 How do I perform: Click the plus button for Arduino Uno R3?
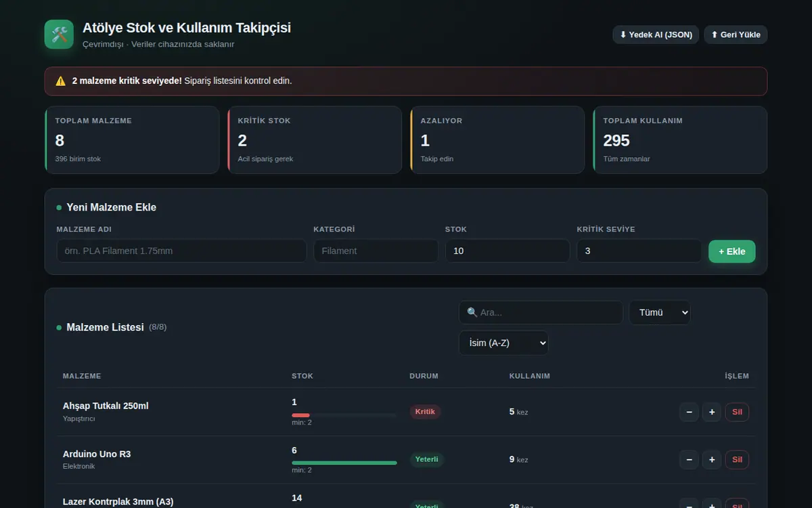click(711, 460)
